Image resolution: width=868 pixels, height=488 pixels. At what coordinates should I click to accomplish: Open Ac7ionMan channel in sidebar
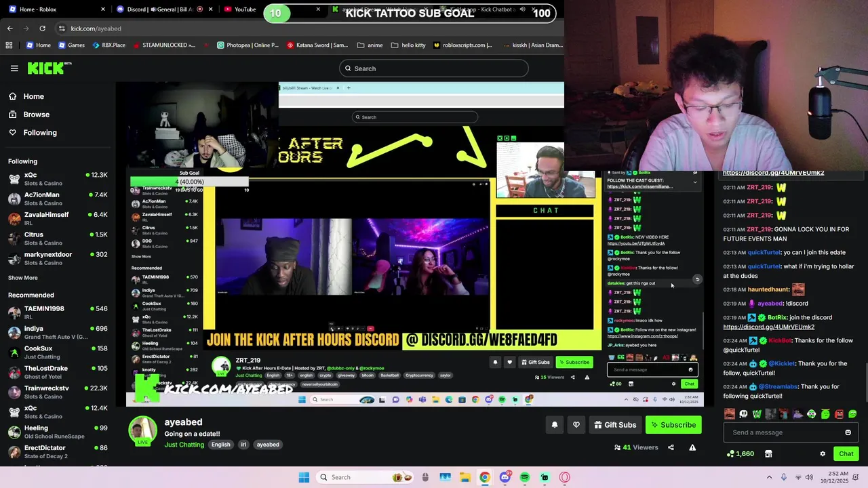(58, 199)
